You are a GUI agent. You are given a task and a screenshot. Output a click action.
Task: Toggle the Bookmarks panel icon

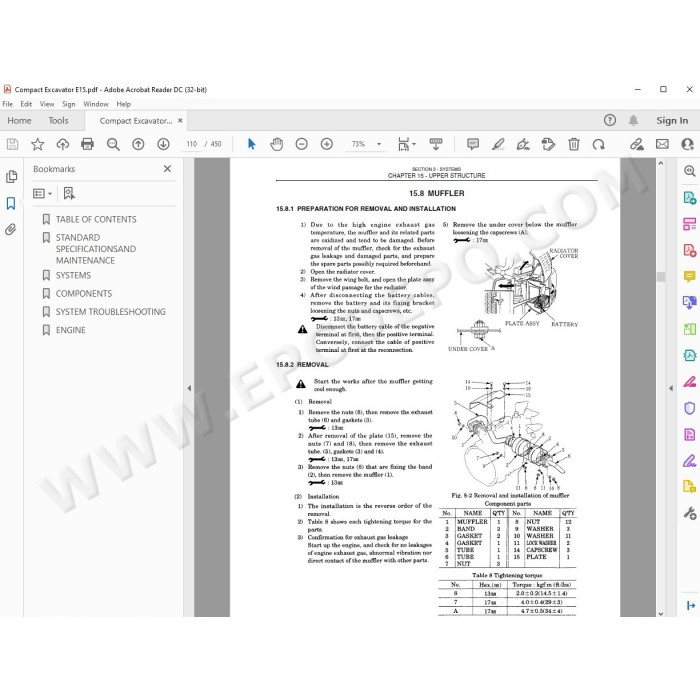(11, 204)
